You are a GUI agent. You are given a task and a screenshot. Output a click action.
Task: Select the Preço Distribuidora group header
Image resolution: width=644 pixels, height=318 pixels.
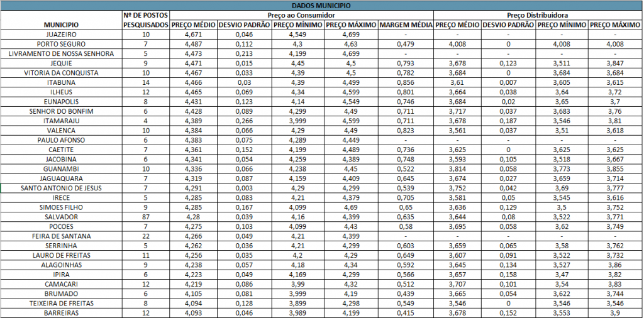click(538, 15)
